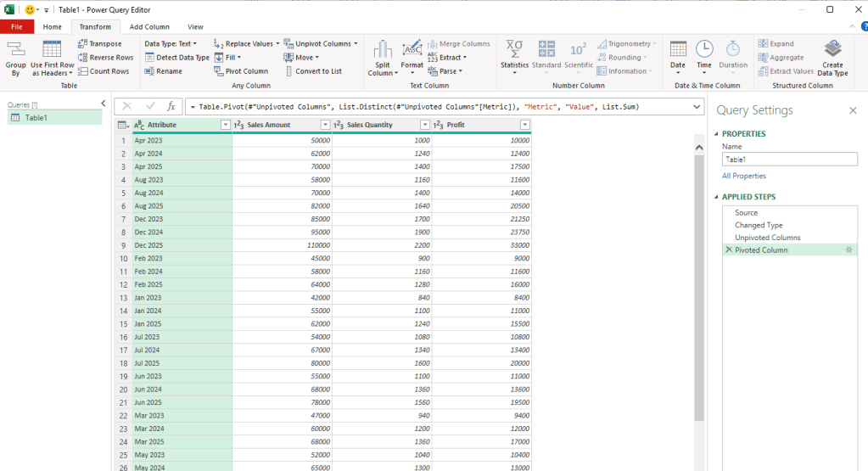Click the Create Data Type icon
Image resolution: width=868 pixels, height=471 pixels.
(x=832, y=49)
